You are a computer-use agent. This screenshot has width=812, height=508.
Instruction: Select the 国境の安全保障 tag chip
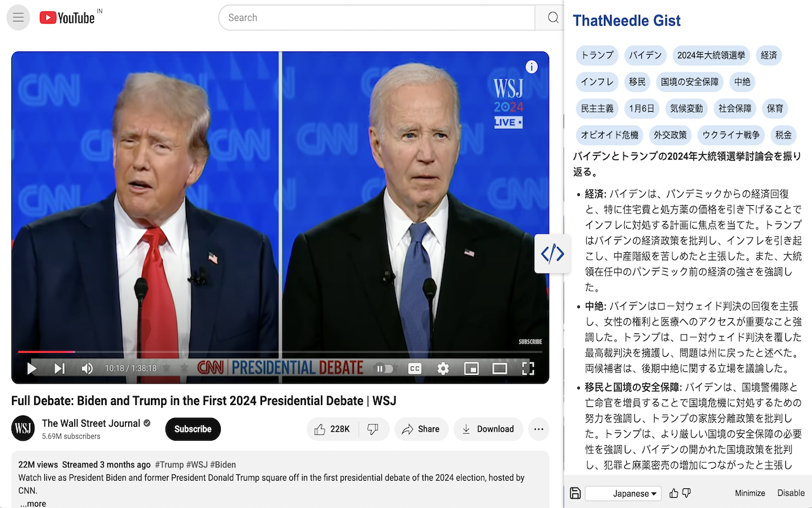point(690,82)
